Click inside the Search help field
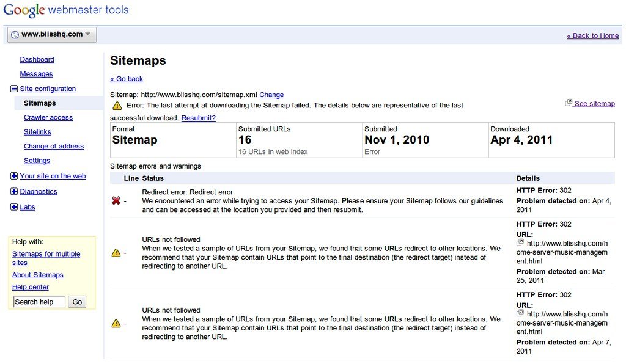This screenshot has width=626, height=364. (39, 301)
